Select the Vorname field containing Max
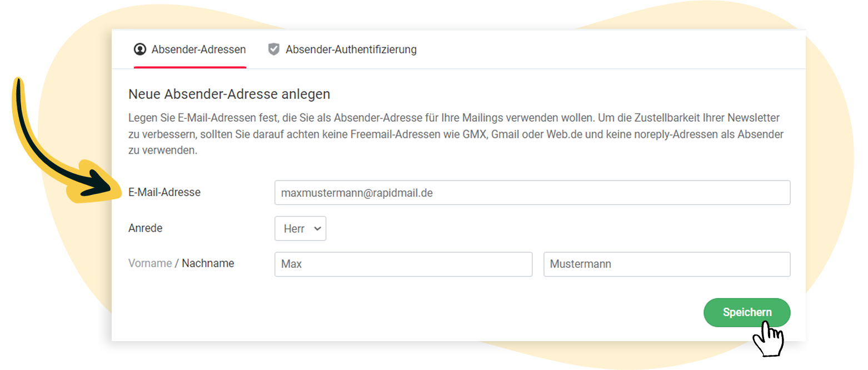This screenshot has width=868, height=370. coord(403,264)
